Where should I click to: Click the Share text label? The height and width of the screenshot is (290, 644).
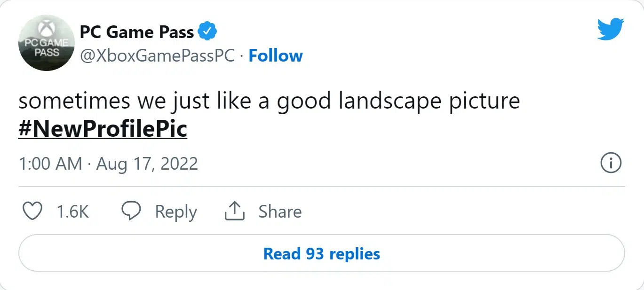(280, 212)
